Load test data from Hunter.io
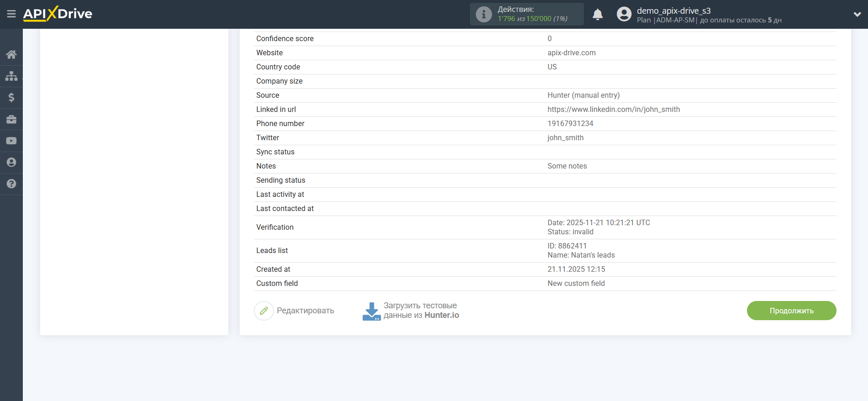868x401 pixels. (x=421, y=311)
